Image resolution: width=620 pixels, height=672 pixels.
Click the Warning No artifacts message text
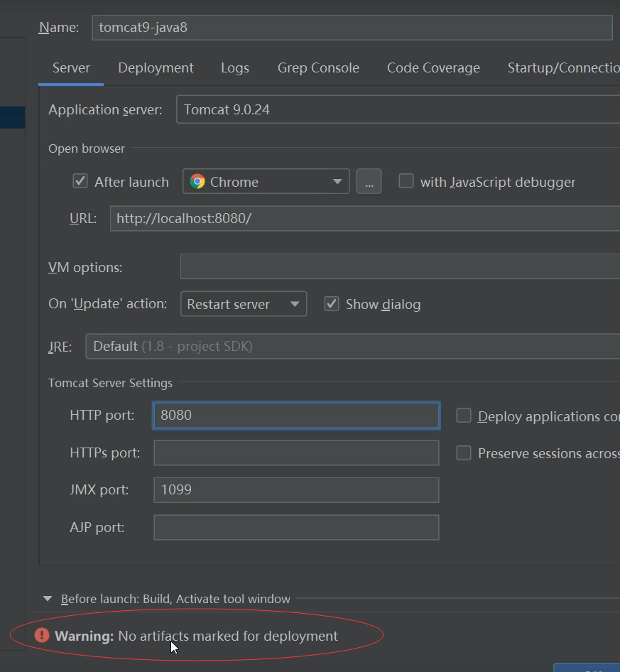[196, 636]
